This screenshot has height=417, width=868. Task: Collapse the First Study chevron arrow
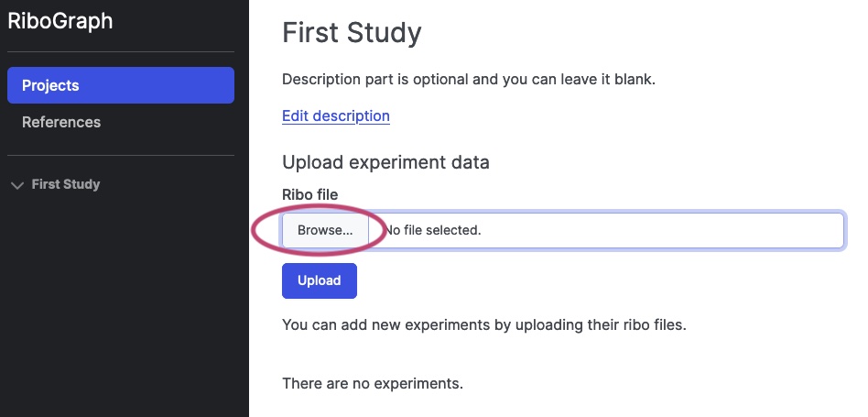coord(17,185)
